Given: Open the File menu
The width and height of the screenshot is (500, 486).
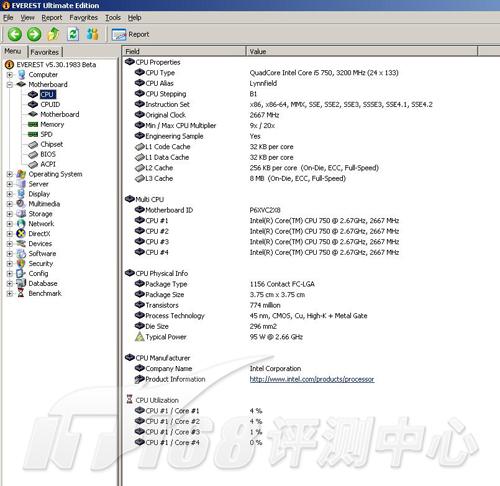Looking at the screenshot, I should click(8, 17).
